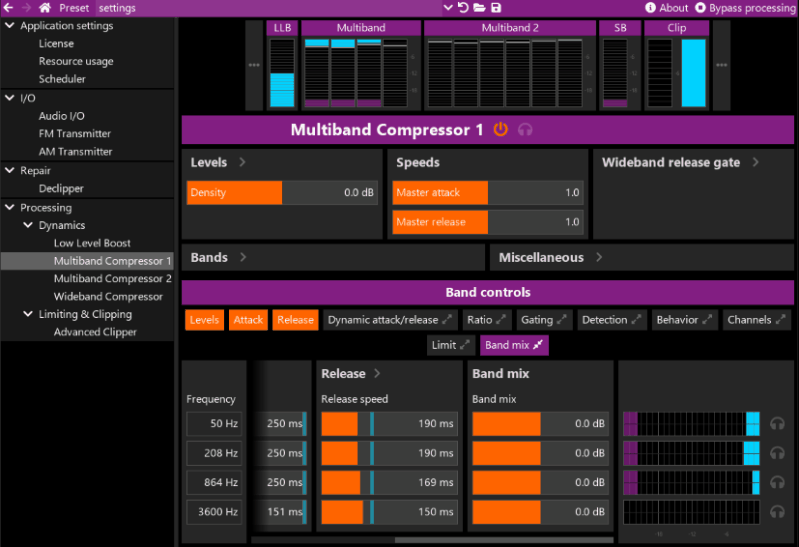Toggle the Levels band control button
The width and height of the screenshot is (799, 547).
pos(204,320)
